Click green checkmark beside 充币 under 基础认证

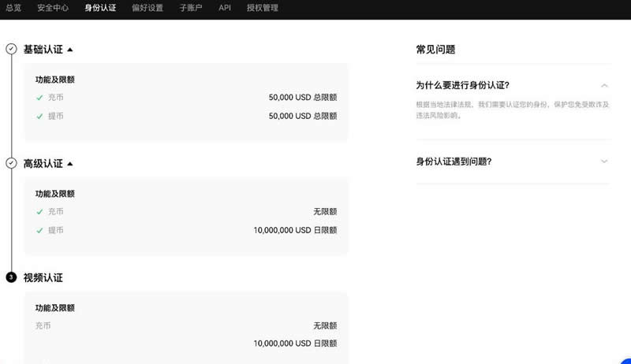[x=39, y=98]
